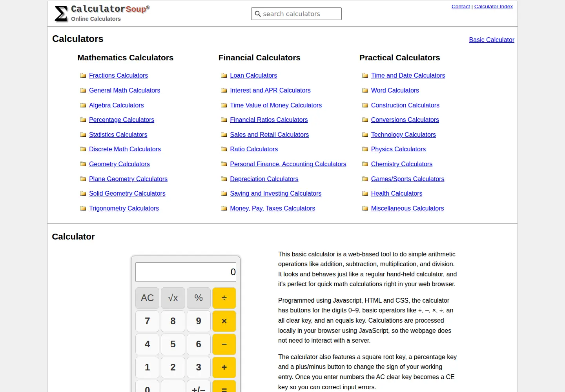565x392 pixels.
Task: Open Percentage Calculators link
Action: click(122, 120)
